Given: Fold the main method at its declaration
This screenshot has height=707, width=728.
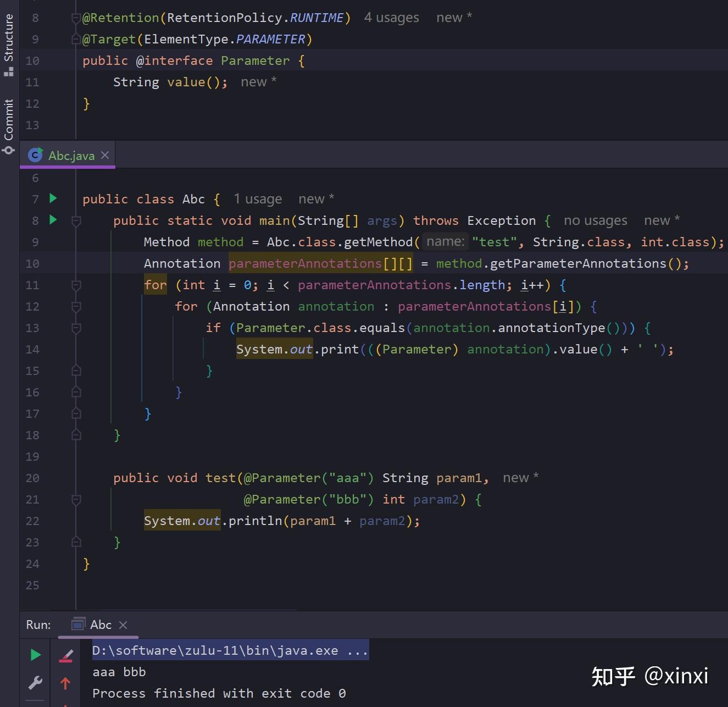Looking at the screenshot, I should pyautogui.click(x=76, y=220).
